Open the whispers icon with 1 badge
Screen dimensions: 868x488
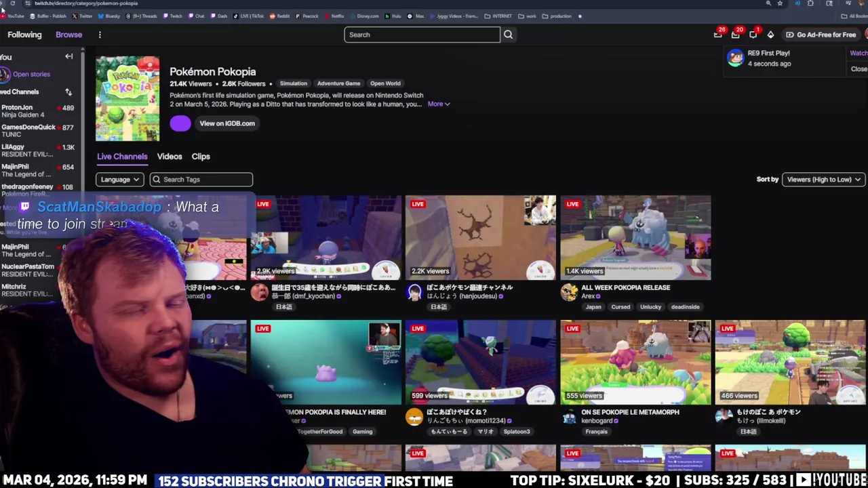[753, 35]
